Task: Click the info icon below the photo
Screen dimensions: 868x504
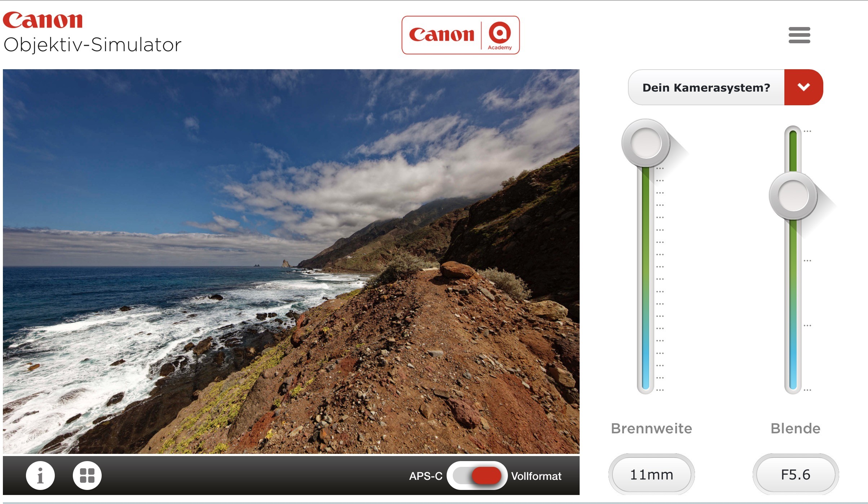Action: click(x=40, y=476)
